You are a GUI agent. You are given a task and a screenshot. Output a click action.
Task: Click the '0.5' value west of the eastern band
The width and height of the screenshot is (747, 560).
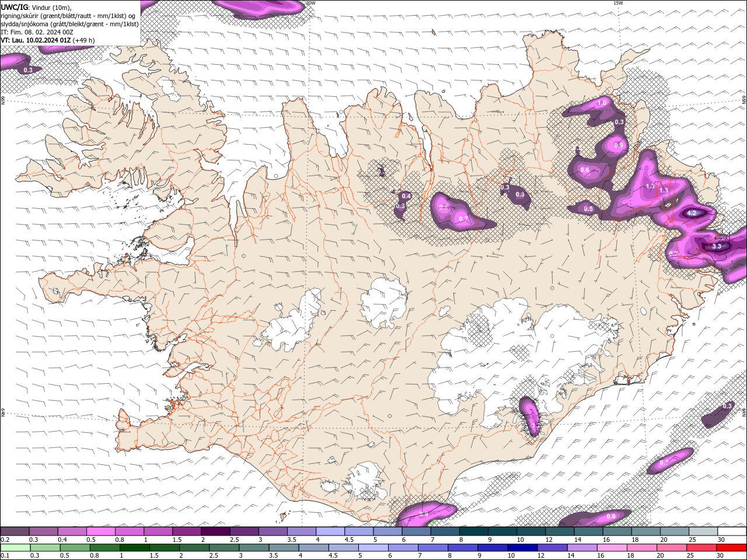pos(588,209)
